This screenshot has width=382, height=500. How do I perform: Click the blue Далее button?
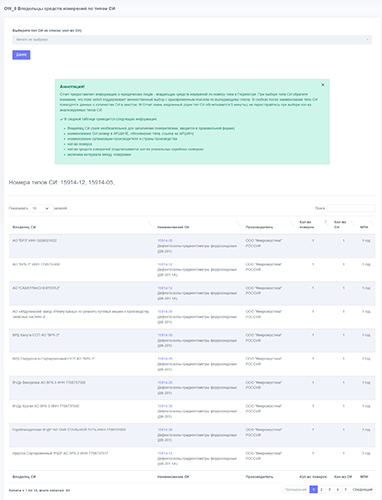pos(21,55)
